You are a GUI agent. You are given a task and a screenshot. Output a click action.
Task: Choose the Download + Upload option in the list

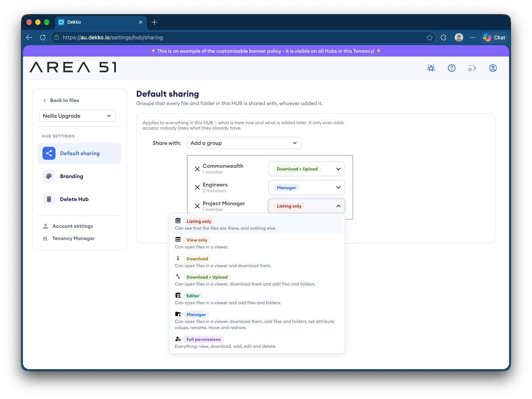[257, 280]
